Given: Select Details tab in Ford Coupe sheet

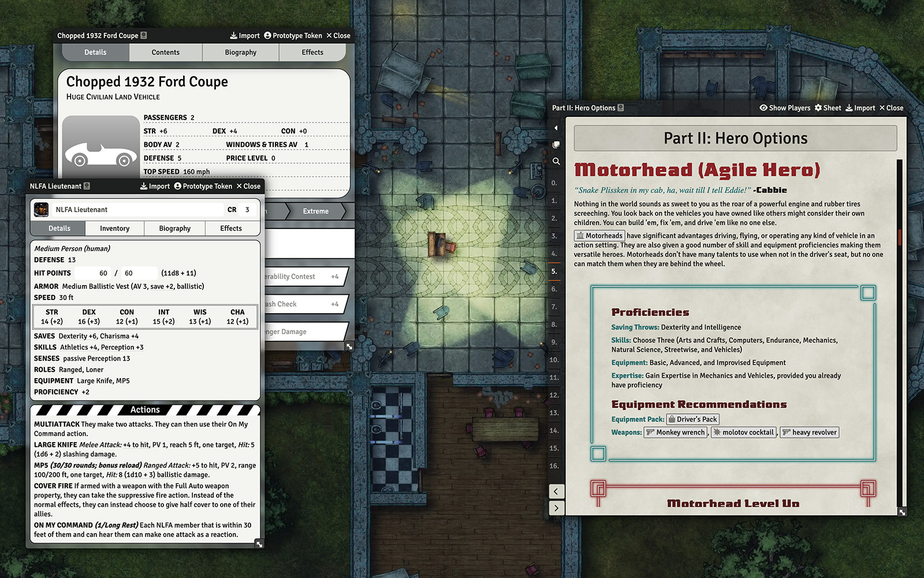Looking at the screenshot, I should point(95,52).
